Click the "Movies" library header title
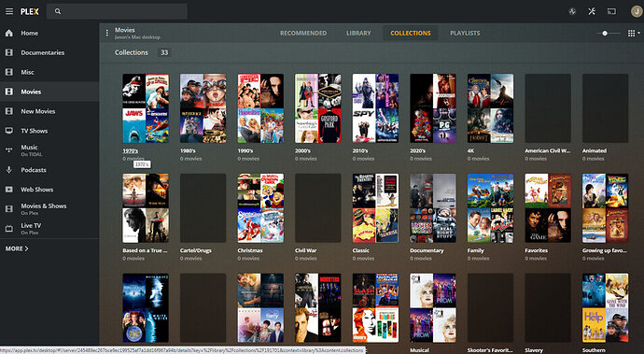644x354 pixels. [125, 30]
